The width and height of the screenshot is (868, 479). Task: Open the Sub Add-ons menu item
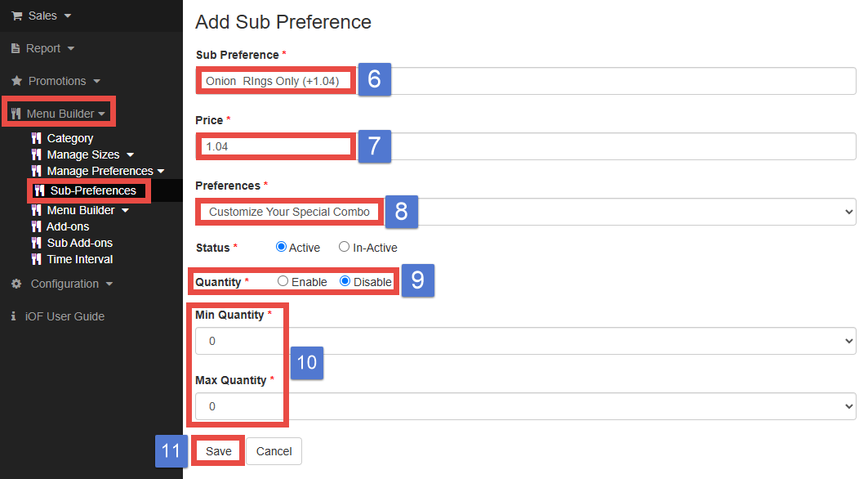79,243
